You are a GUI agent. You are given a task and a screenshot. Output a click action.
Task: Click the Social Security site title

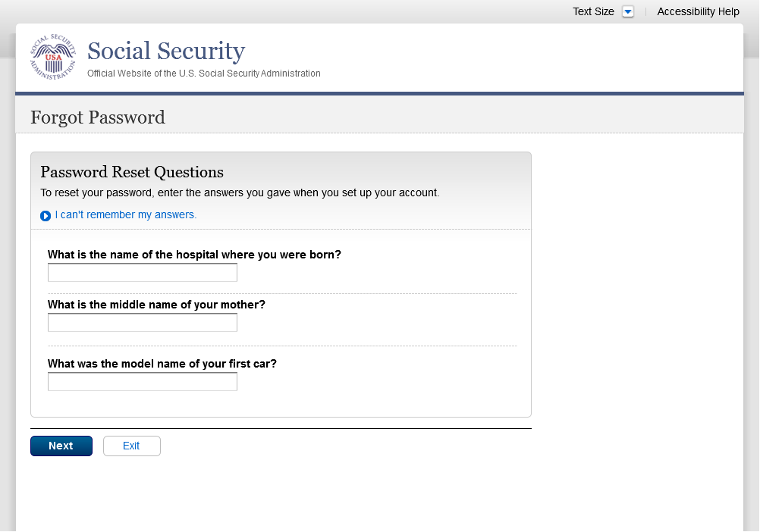pyautogui.click(x=166, y=52)
